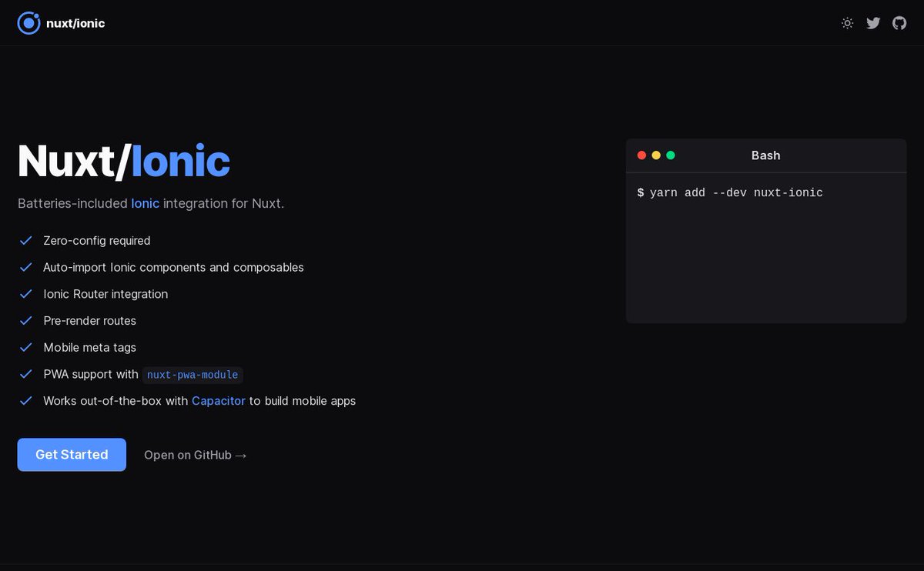Open the Ionic link in subtitle

pos(146,203)
